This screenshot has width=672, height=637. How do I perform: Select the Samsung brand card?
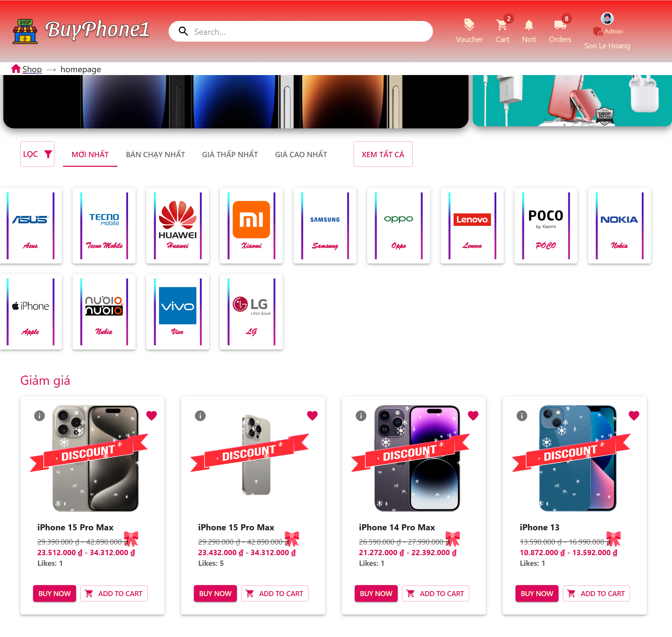[325, 226]
